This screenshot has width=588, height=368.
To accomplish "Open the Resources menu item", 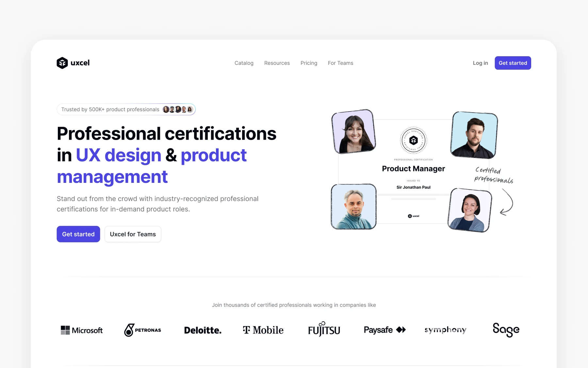I will [277, 63].
